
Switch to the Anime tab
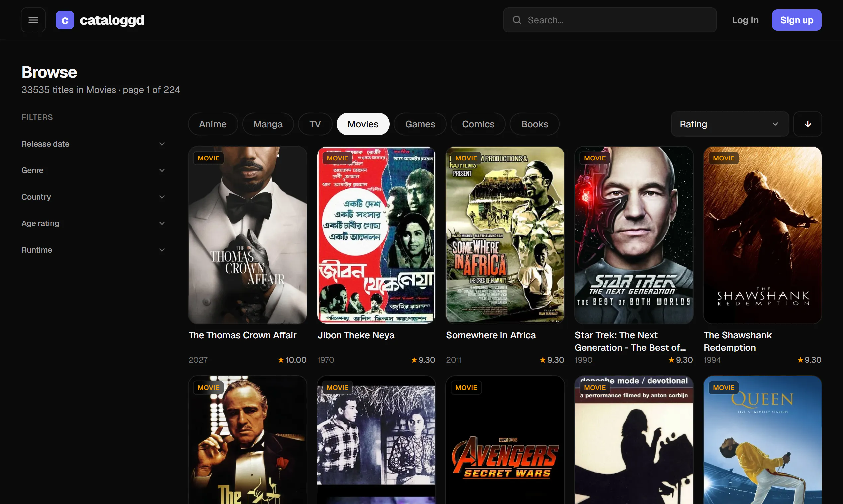point(213,124)
